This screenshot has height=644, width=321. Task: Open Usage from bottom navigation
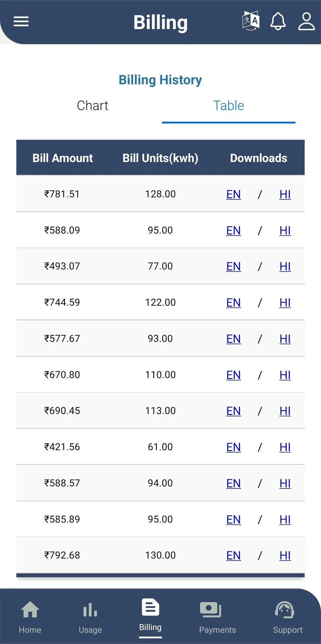pyautogui.click(x=90, y=616)
